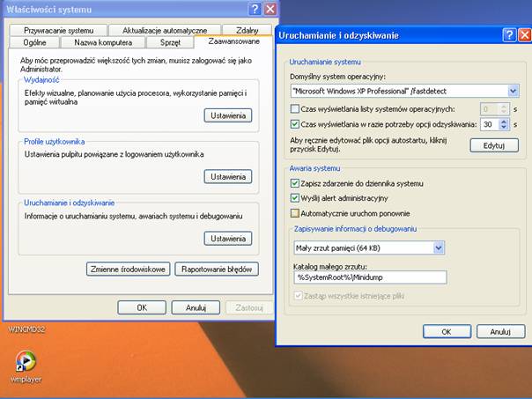Close the Uruchamianie i odzyskiwanie dialog
The height and width of the screenshot is (399, 532).
525,35
